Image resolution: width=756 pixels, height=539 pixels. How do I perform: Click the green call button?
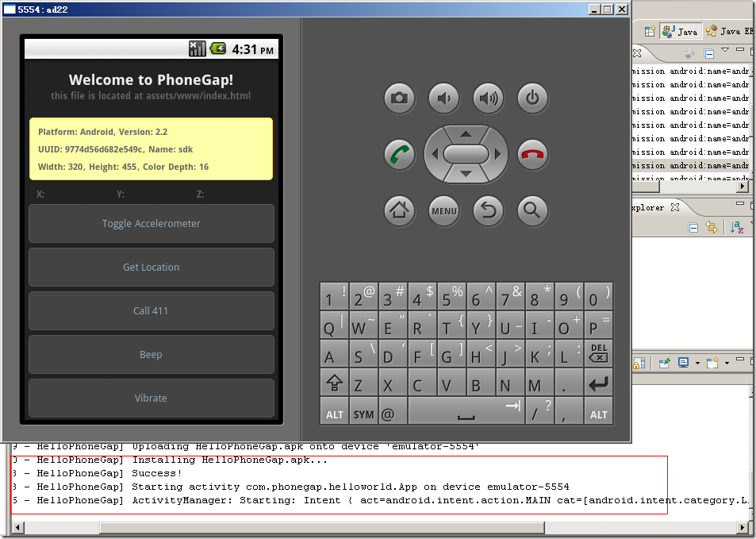(x=399, y=155)
